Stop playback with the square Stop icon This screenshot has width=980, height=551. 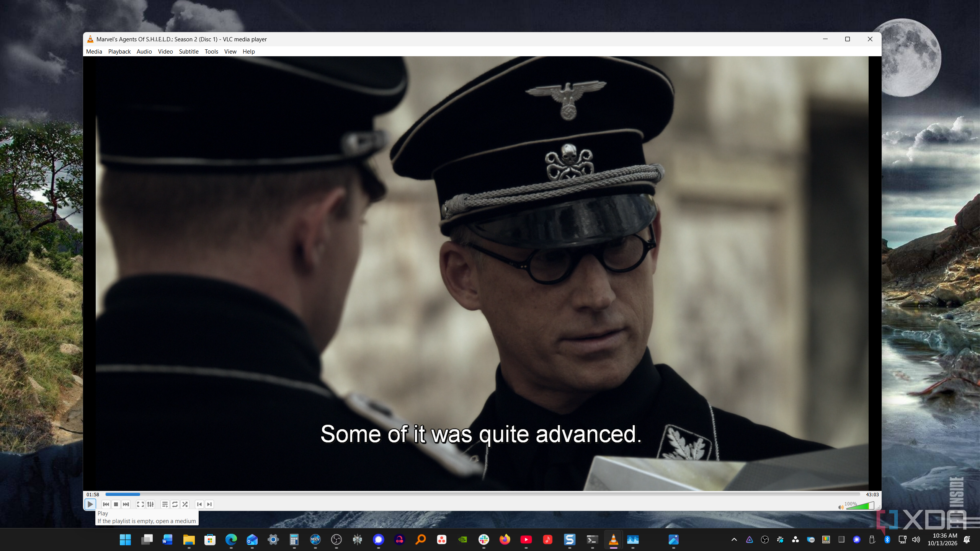pos(116,504)
